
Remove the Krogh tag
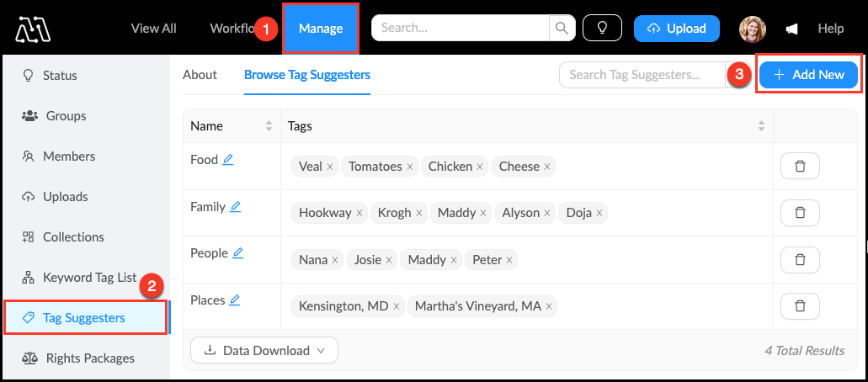point(420,214)
